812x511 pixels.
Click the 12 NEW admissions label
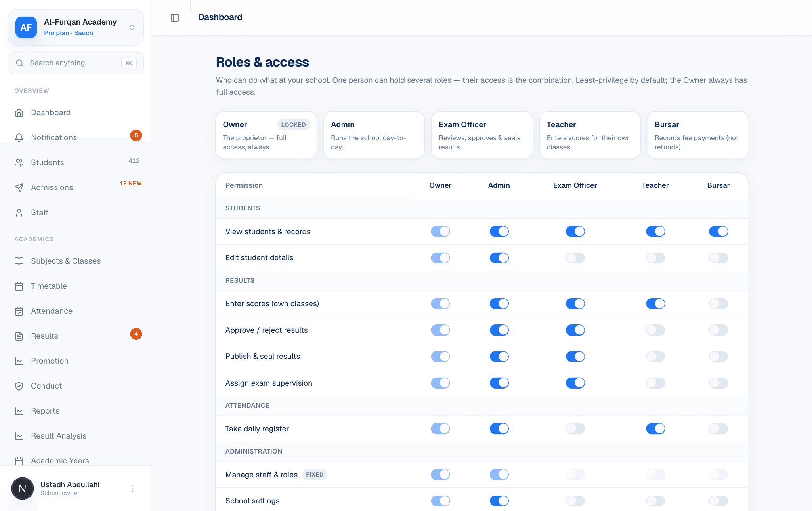click(x=131, y=183)
